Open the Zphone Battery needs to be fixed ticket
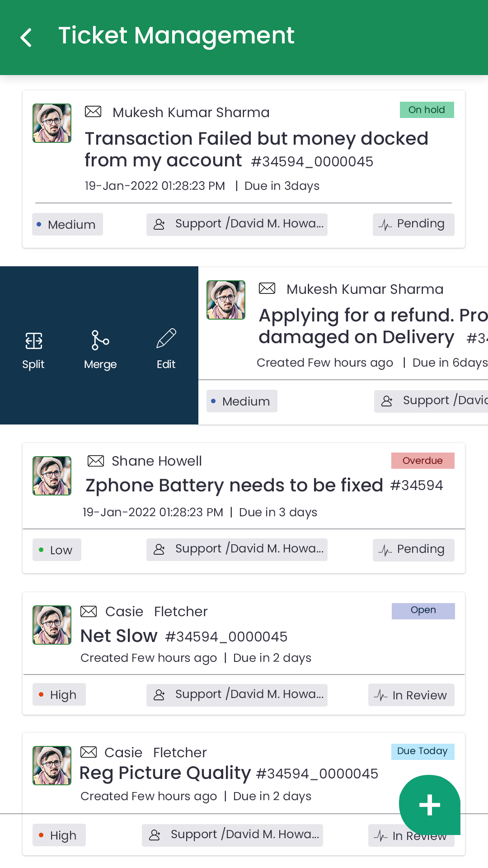Viewport: 488px width, 868px height. (234, 486)
